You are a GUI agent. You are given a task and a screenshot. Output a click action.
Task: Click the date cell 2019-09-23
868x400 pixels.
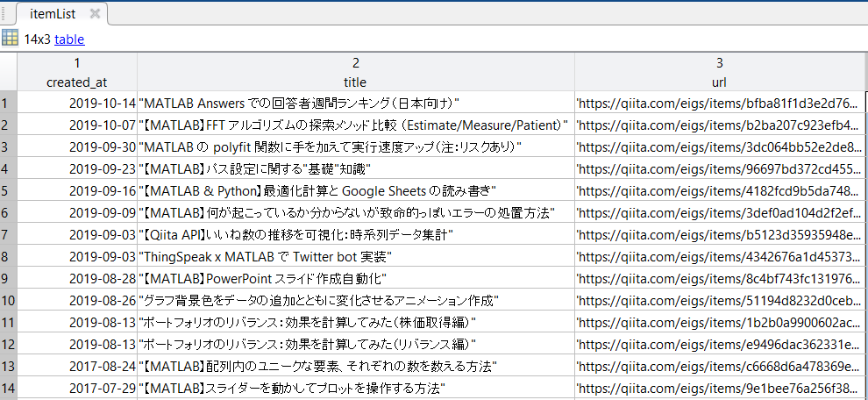pos(77,168)
